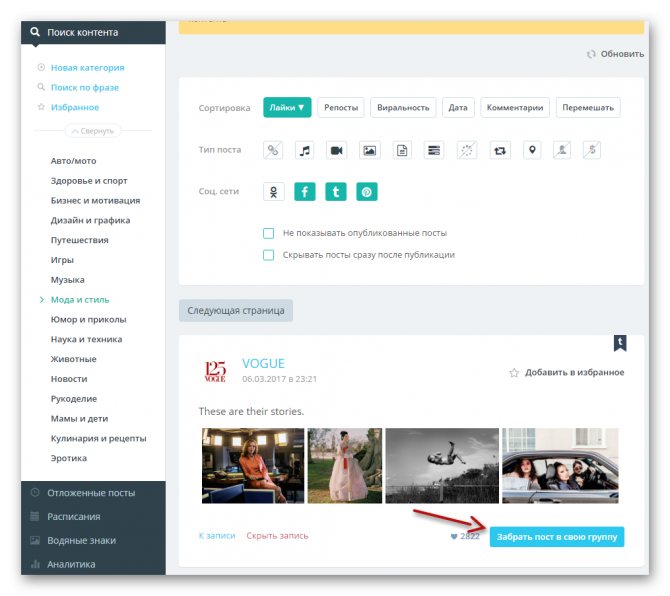Open Поиск по фразе in sidebar

point(85,87)
